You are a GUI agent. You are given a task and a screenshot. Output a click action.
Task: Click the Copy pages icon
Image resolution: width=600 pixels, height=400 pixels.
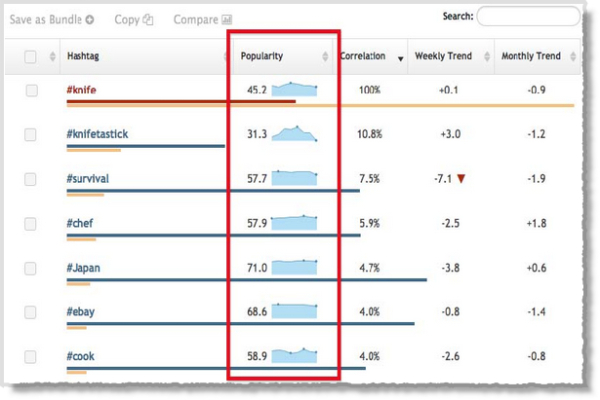pyautogui.click(x=148, y=20)
